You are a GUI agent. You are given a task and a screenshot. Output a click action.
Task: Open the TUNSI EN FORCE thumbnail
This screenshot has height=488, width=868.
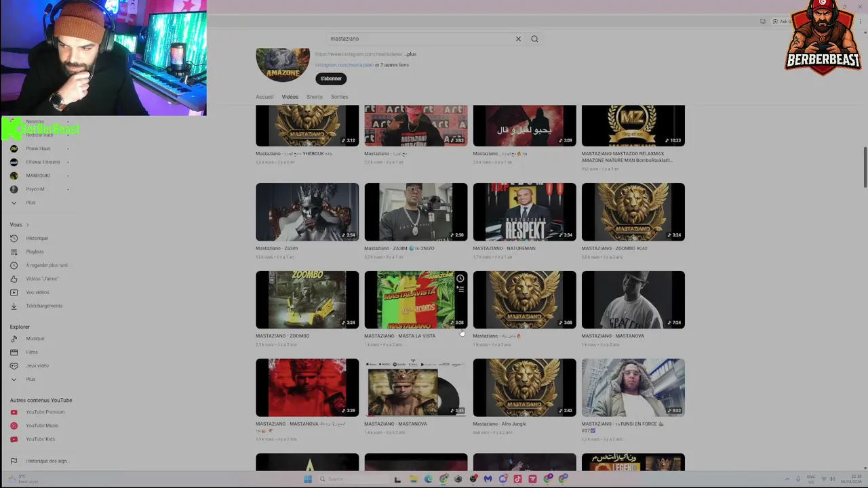tap(633, 388)
